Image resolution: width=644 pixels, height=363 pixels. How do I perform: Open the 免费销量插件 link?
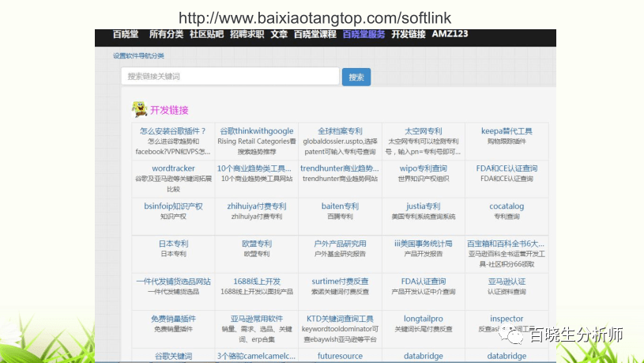click(173, 319)
